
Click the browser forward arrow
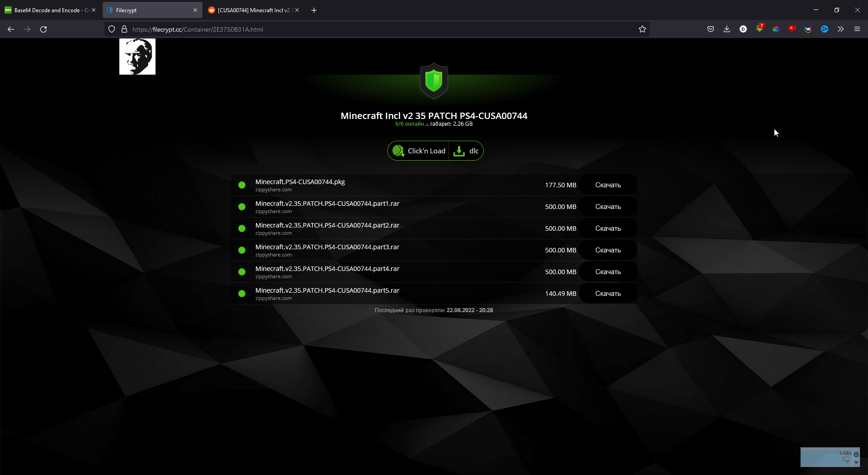click(27, 29)
